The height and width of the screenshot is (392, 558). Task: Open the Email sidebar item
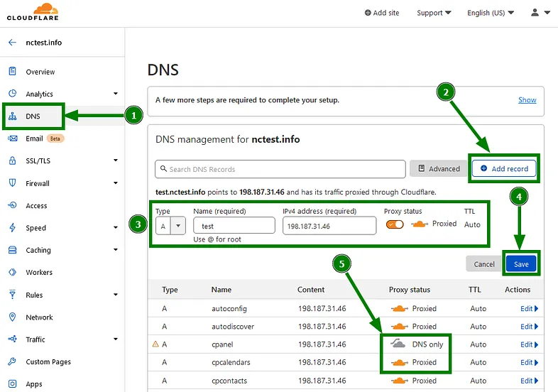click(x=34, y=138)
